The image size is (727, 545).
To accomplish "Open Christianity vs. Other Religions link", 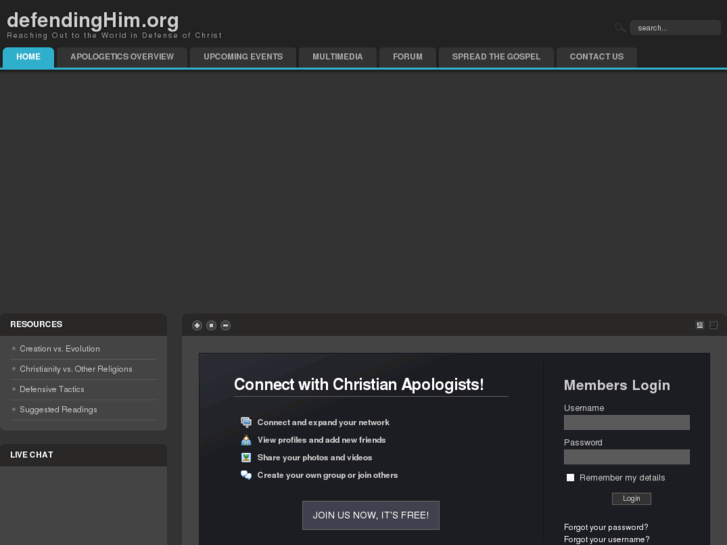I will coord(76,369).
